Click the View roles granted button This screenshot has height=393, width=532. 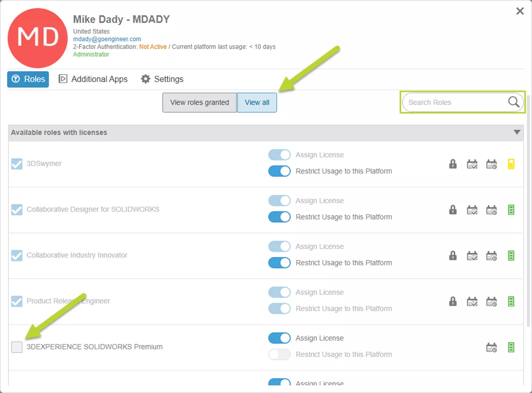pos(199,102)
